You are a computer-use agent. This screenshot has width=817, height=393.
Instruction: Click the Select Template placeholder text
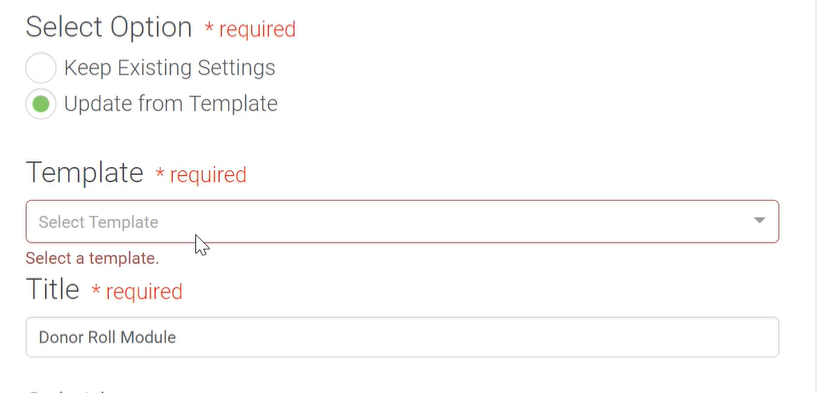click(98, 222)
